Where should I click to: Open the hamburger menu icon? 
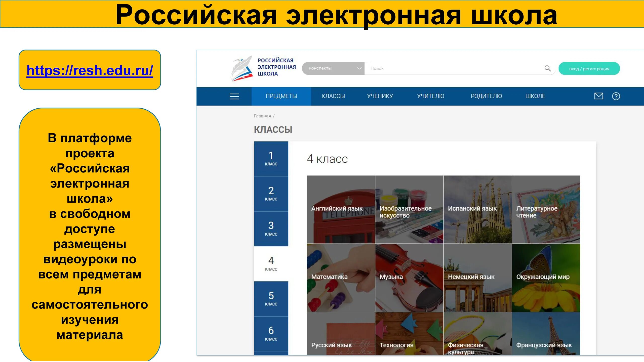click(x=234, y=96)
